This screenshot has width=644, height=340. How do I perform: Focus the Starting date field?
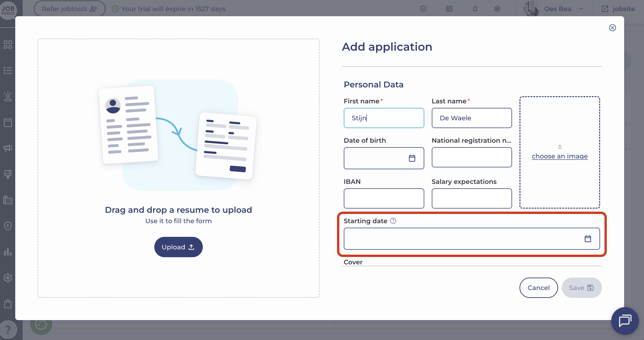(471, 239)
